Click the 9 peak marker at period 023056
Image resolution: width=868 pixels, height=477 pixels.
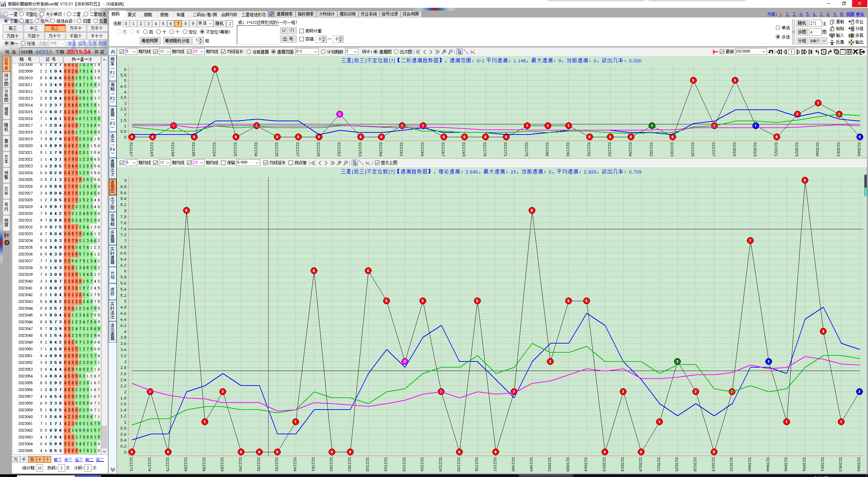(x=805, y=180)
